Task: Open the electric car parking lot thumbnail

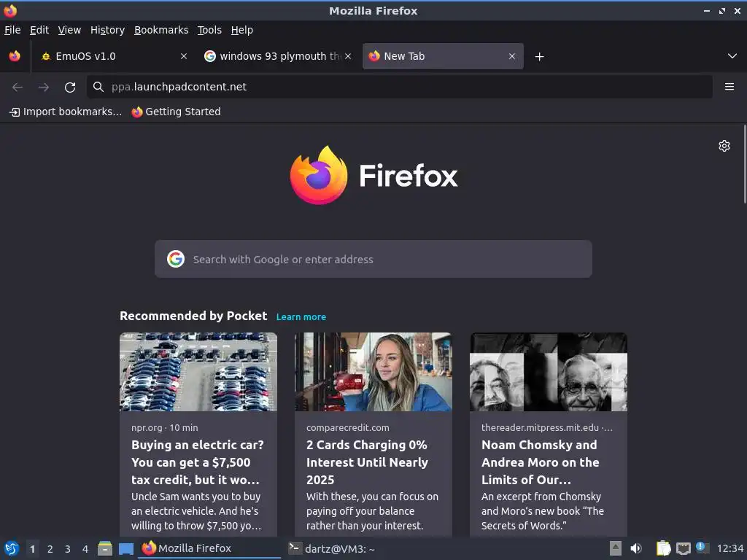Action: (x=198, y=372)
